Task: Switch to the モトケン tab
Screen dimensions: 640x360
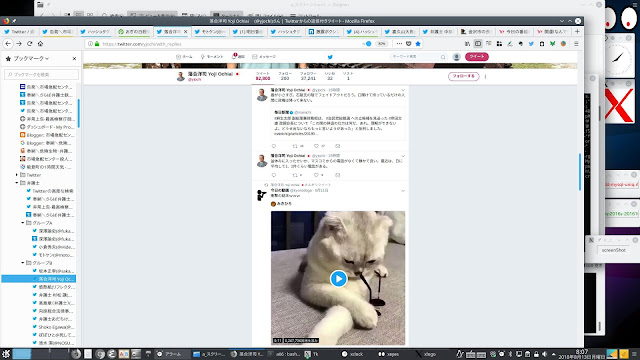Action: click(210, 31)
